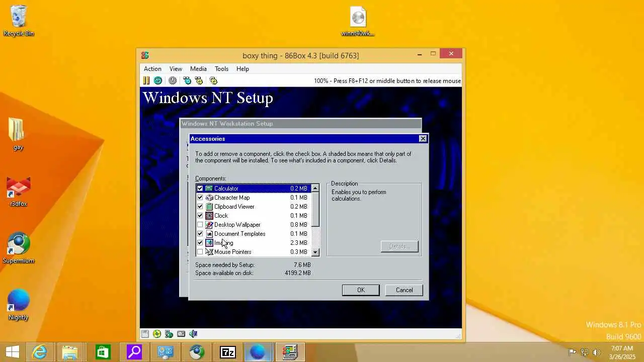Uncheck the Clipboard Viewer component

click(x=200, y=207)
